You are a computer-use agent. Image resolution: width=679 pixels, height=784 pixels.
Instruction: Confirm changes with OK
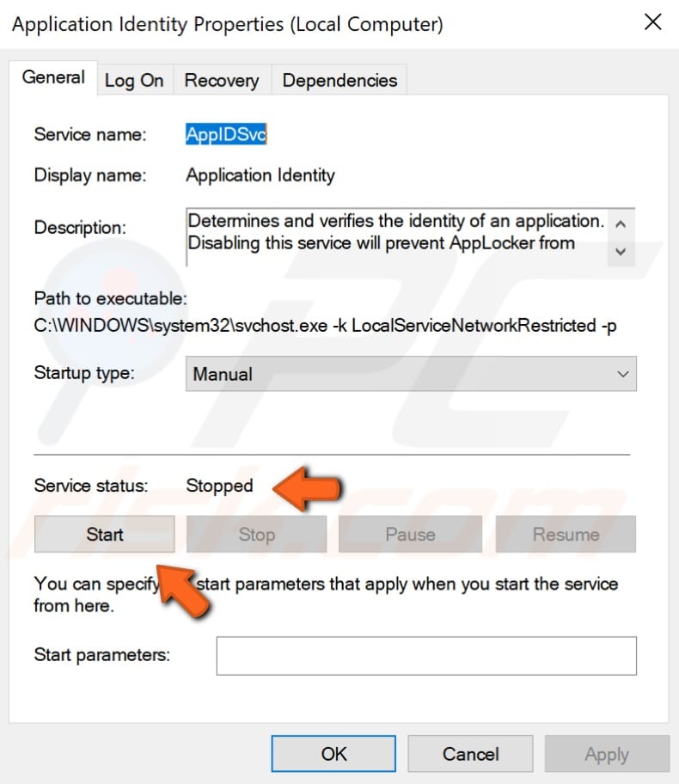(x=333, y=754)
